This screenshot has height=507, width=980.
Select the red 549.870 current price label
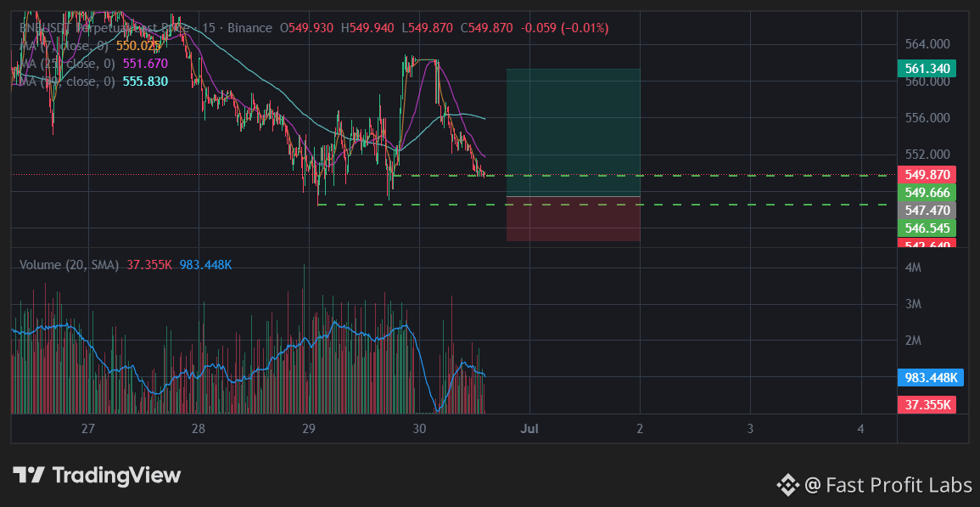pyautogui.click(x=927, y=175)
